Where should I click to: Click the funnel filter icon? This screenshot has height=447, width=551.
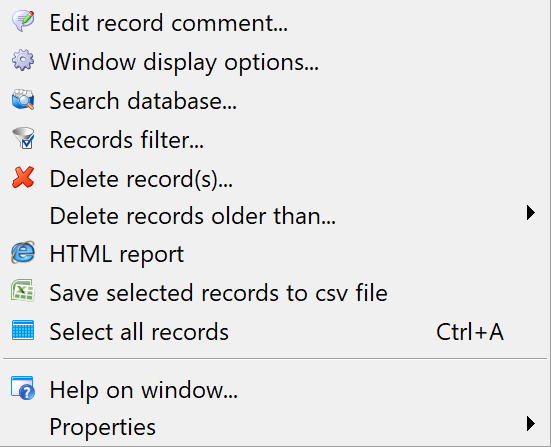click(24, 138)
